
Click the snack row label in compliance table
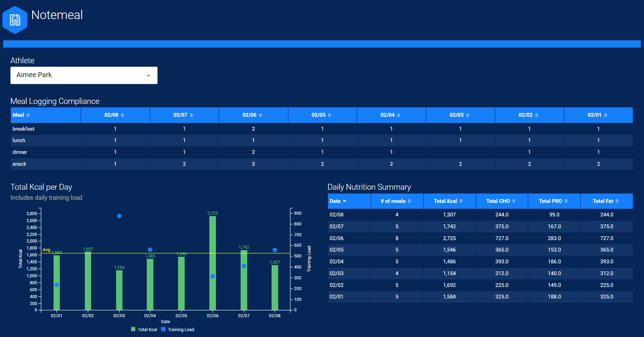pos(19,164)
